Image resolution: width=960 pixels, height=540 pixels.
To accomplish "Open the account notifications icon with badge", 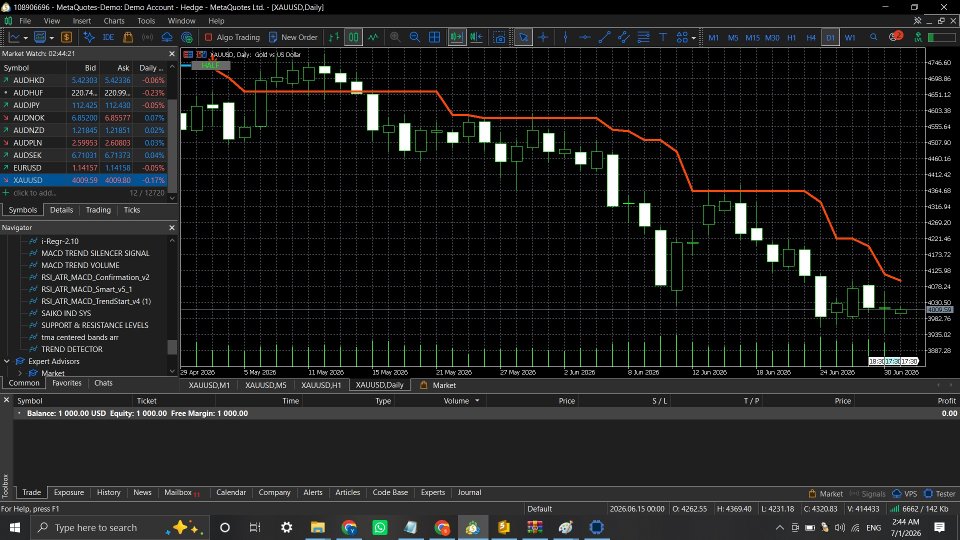I will pyautogui.click(x=894, y=37).
